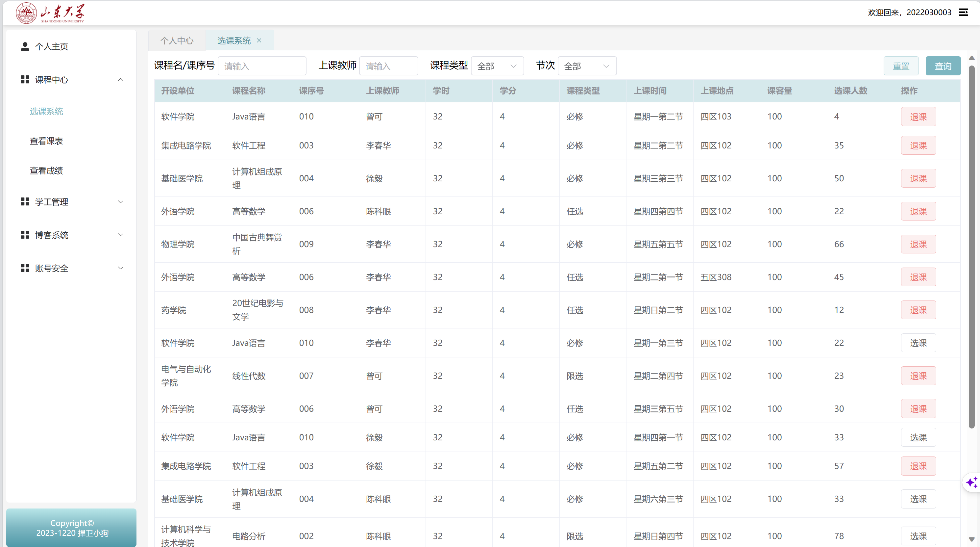Collapse the 课程中心 menu chevron
Screen dimensions: 980x547
click(x=121, y=80)
